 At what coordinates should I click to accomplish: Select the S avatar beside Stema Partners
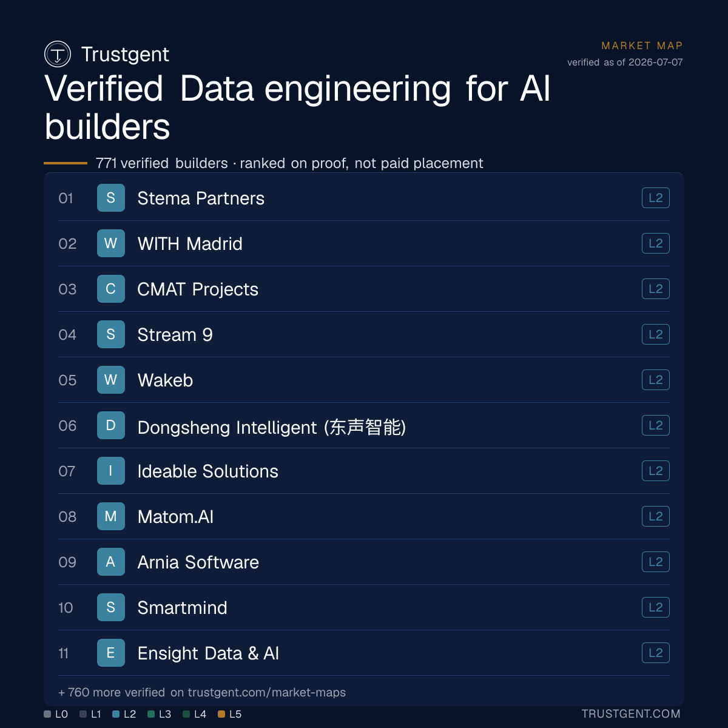[x=111, y=198]
